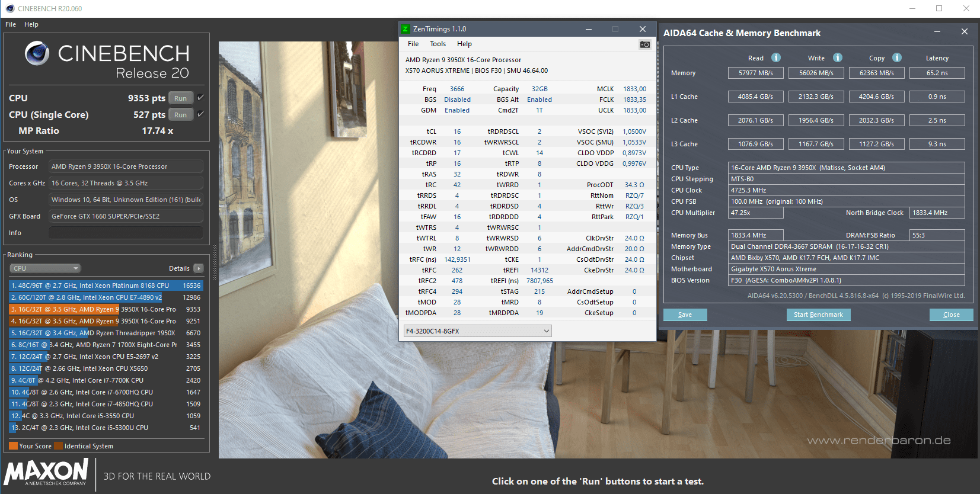Viewport: 980px width, 494px height.
Task: Click the AIDA64 Close button
Action: (x=951, y=315)
